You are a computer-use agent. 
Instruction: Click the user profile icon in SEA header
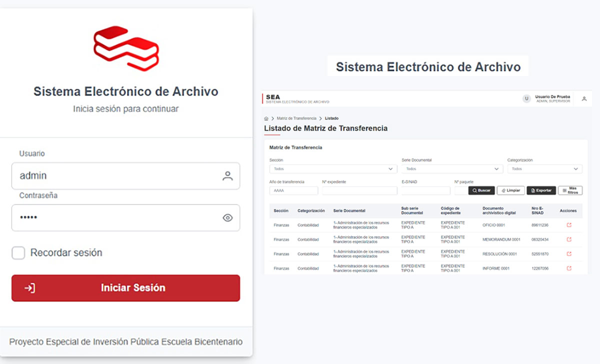584,99
